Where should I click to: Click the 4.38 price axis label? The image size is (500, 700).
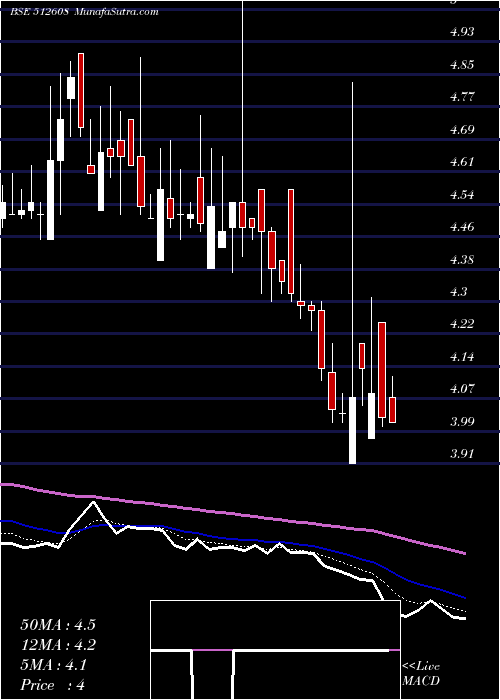click(x=462, y=259)
